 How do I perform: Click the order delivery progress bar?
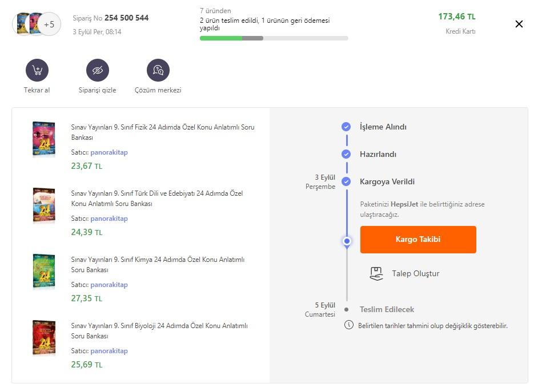click(274, 38)
